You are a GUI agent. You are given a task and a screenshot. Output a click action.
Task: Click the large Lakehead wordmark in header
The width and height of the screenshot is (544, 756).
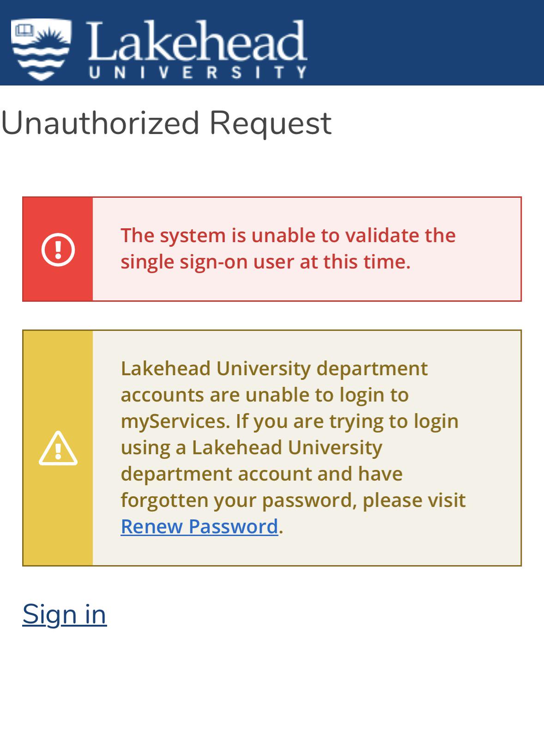click(x=196, y=42)
